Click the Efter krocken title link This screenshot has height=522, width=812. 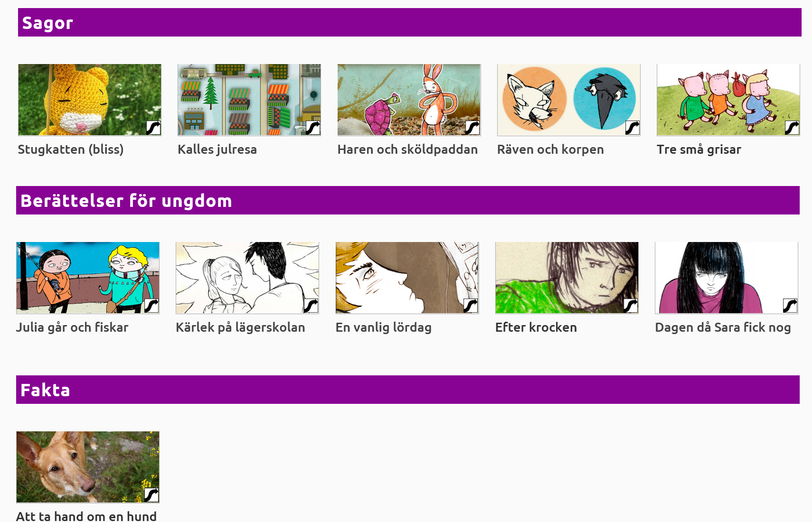click(x=536, y=327)
